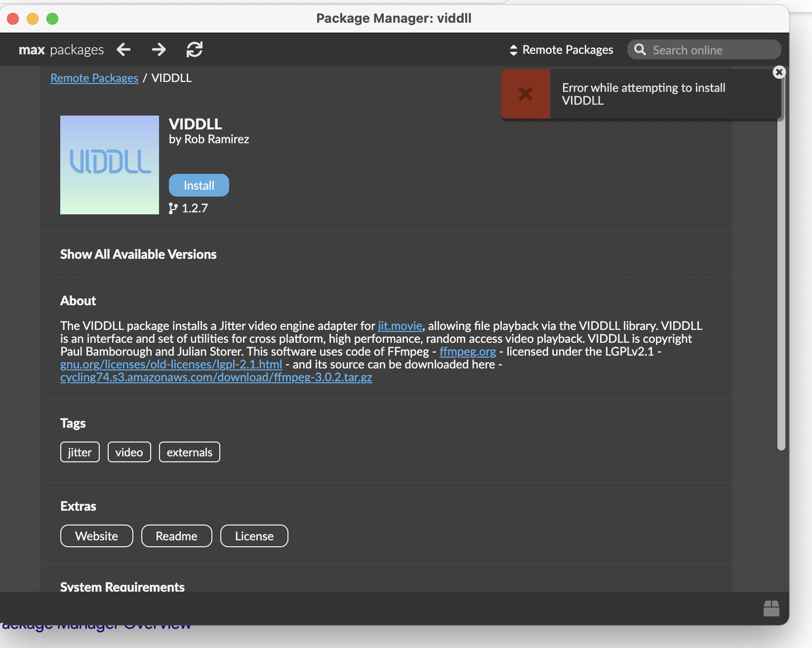
Task: Expand Show All Available Versions
Action: 138,254
